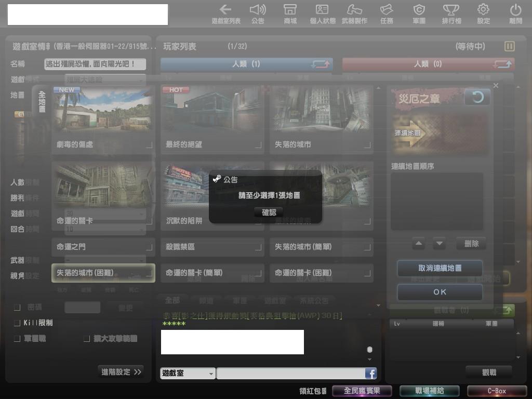Open the C-Box button
The height and width of the screenshot is (399, 532).
pos(497,391)
